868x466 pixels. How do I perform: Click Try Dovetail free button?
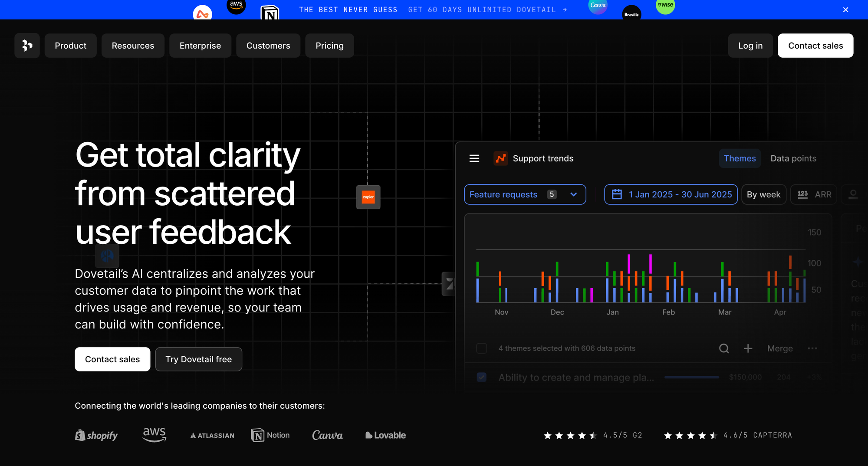point(198,359)
